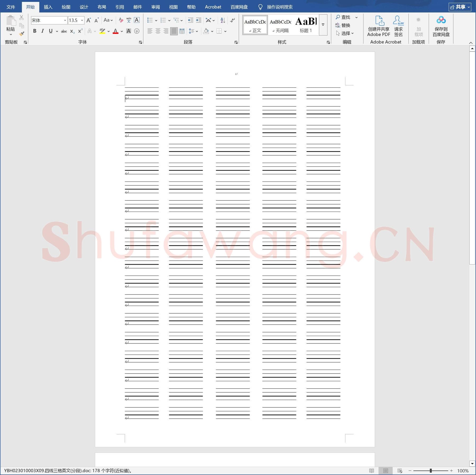Click the vertical scrollbar down arrow
476x475 pixels.
point(472,463)
